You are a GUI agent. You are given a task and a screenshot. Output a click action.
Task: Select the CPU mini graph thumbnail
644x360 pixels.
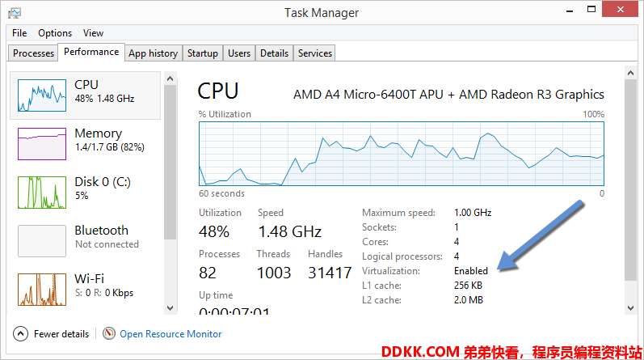42,95
